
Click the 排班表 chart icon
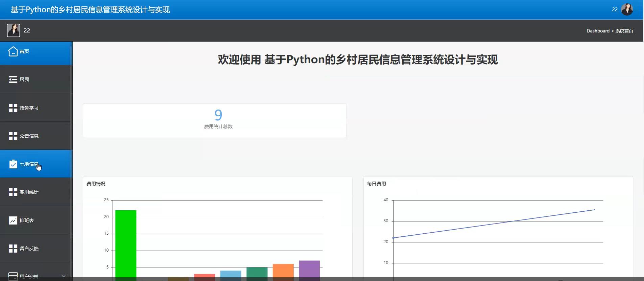click(x=13, y=220)
